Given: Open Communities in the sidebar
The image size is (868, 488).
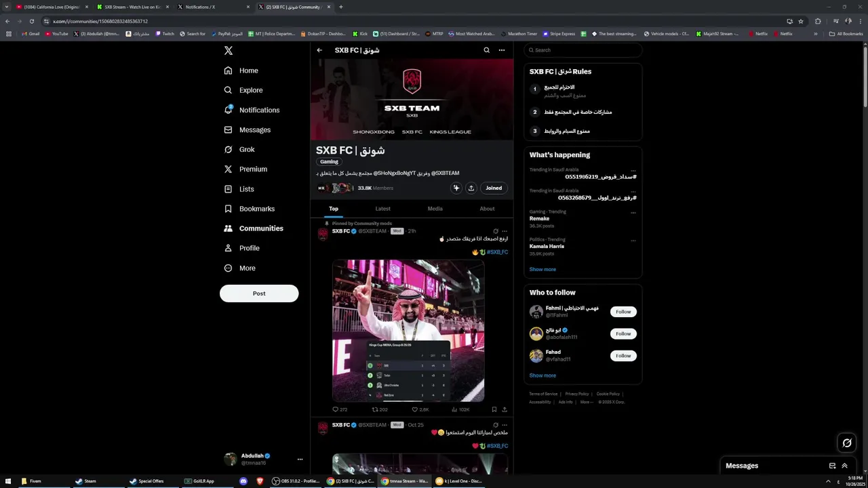Looking at the screenshot, I should 253,228.
